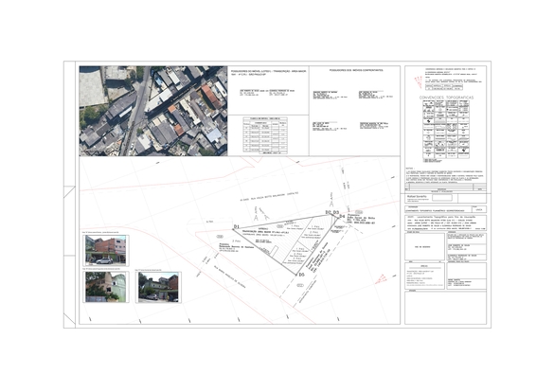554x392 pixels.
Task: Select vertex marker D1 on the lot
Action: point(237,226)
